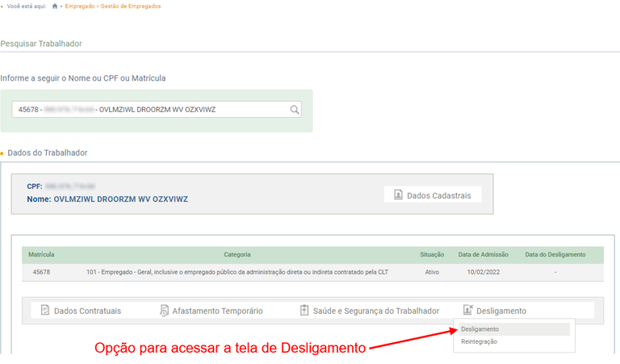Click the 'Dados do Trabalhador' heading
Image resolution: width=620 pixels, height=364 pixels.
[48, 153]
